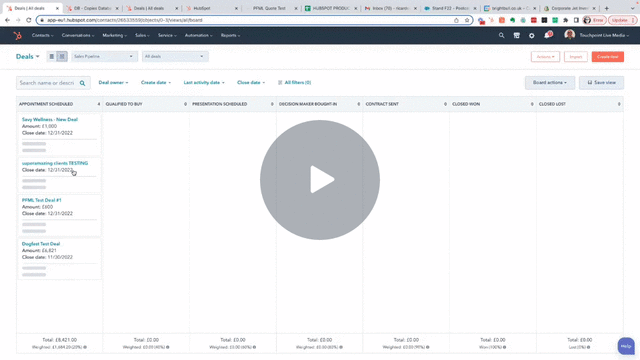The image size is (640, 360).
Task: Open a new browser tab with plus
Action: 607,8
